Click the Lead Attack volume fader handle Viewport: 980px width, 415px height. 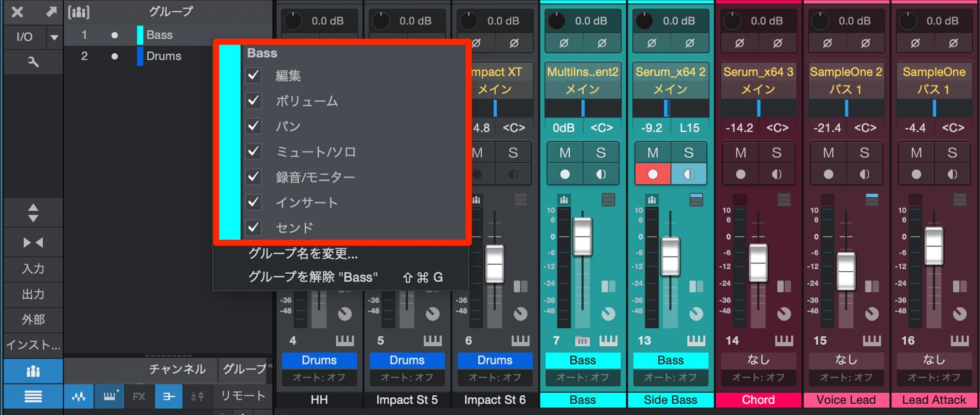pyautogui.click(x=934, y=246)
